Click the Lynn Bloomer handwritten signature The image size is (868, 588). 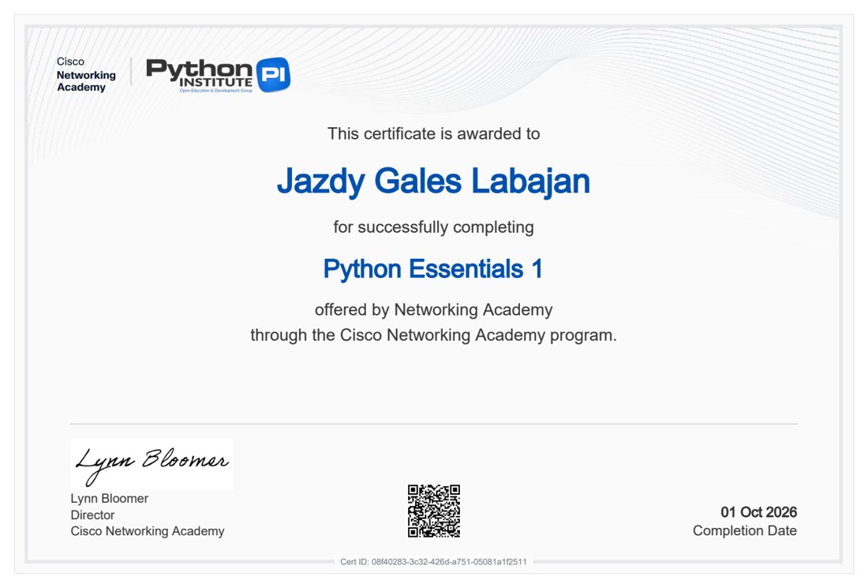click(x=152, y=464)
